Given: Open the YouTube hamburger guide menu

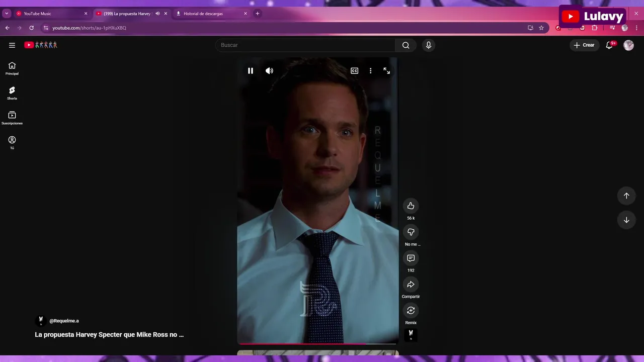Looking at the screenshot, I should tap(12, 45).
